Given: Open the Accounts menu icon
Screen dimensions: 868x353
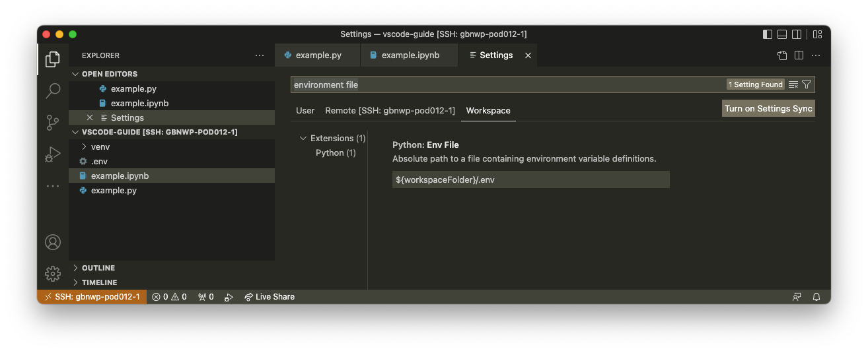Looking at the screenshot, I should click(53, 242).
